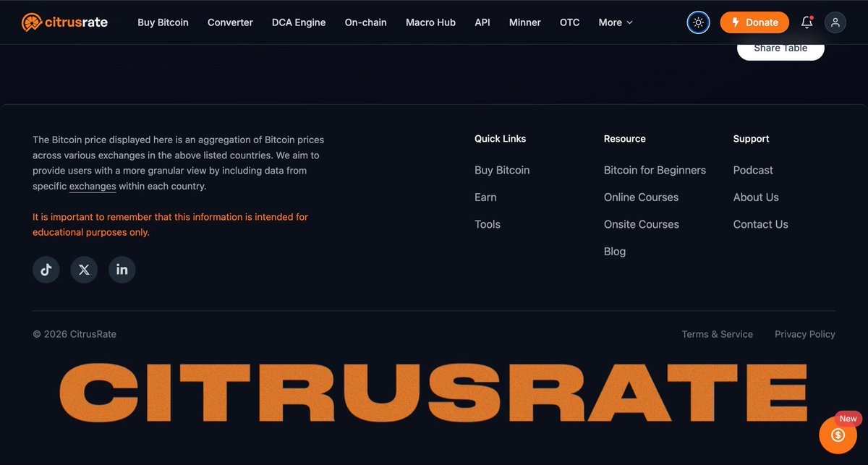Click the Donate button

click(x=754, y=22)
